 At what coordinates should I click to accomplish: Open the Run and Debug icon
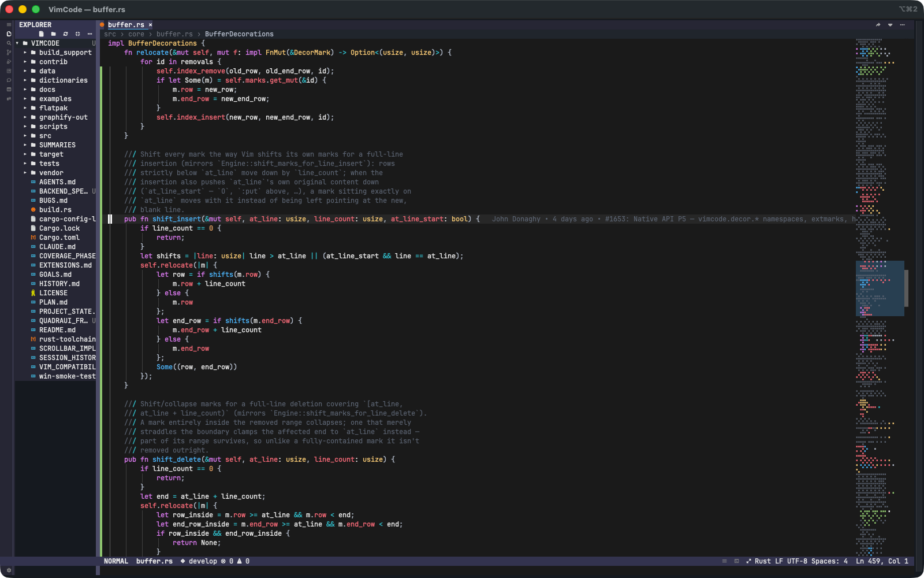point(9,62)
